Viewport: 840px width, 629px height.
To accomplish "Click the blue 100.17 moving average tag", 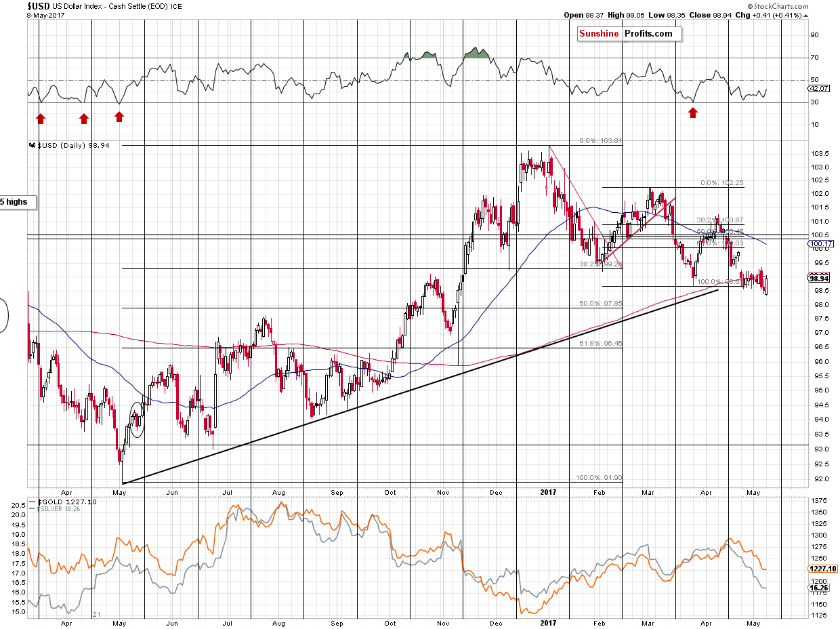I will [821, 243].
